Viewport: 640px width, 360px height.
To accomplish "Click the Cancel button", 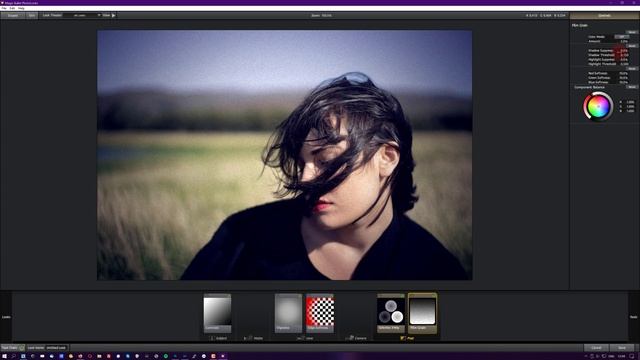I will pyautogui.click(x=596, y=348).
